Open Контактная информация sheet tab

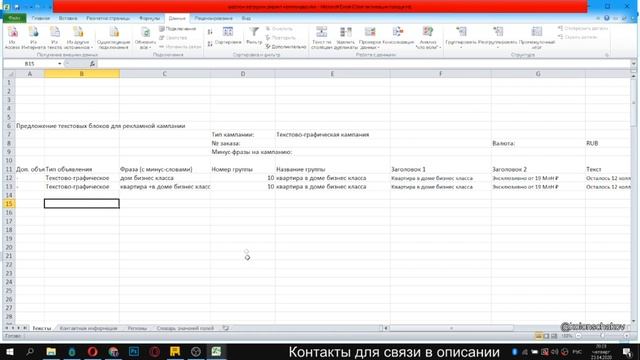pyautogui.click(x=88, y=328)
